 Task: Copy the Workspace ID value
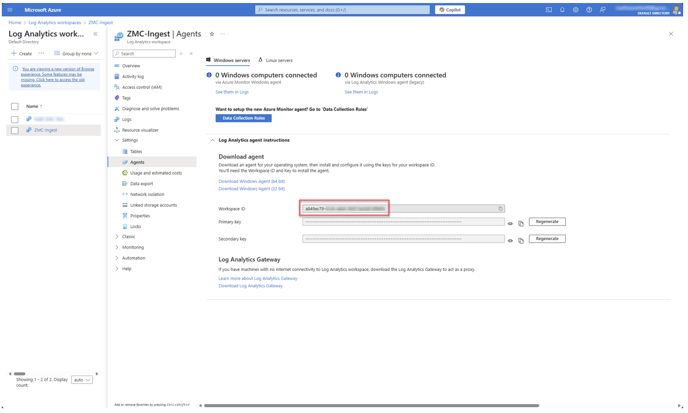500,209
